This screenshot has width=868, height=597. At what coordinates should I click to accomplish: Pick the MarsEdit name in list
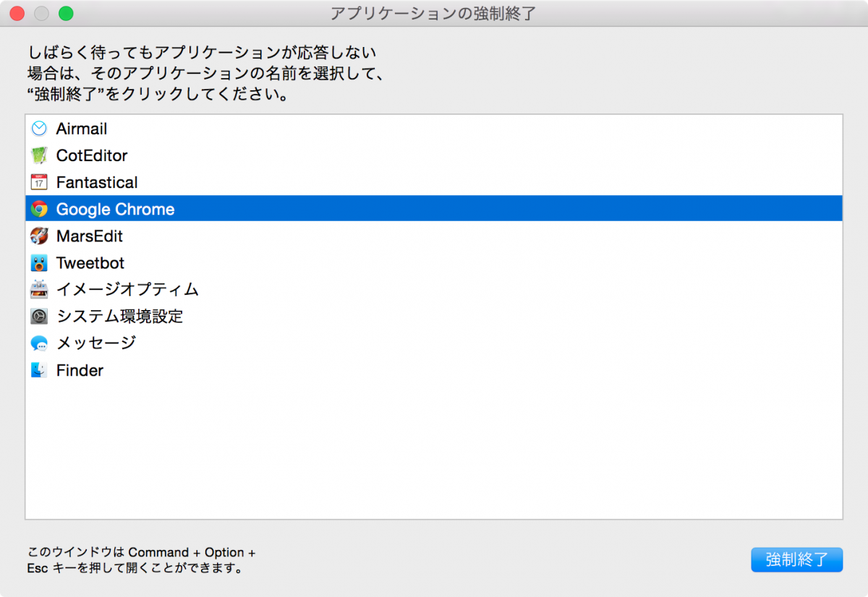90,236
